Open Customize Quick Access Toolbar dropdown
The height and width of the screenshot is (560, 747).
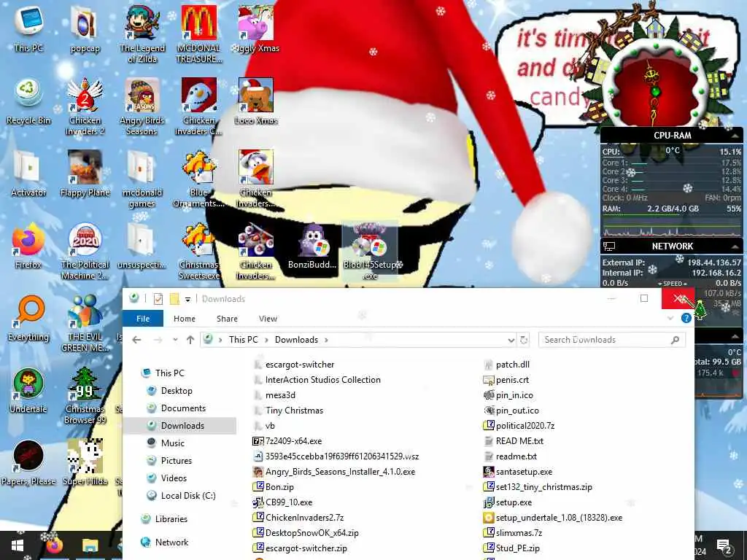[187, 299]
